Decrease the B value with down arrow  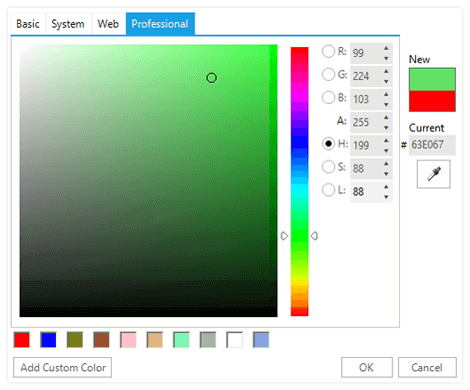pos(386,104)
